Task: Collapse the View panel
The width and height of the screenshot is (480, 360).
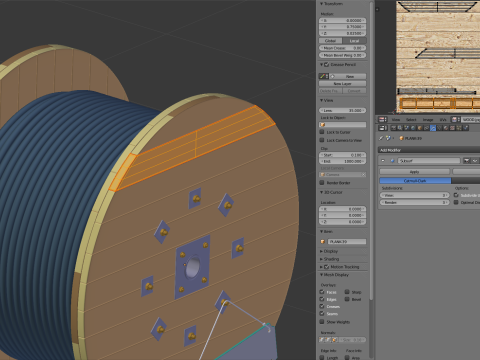Action: click(322, 100)
